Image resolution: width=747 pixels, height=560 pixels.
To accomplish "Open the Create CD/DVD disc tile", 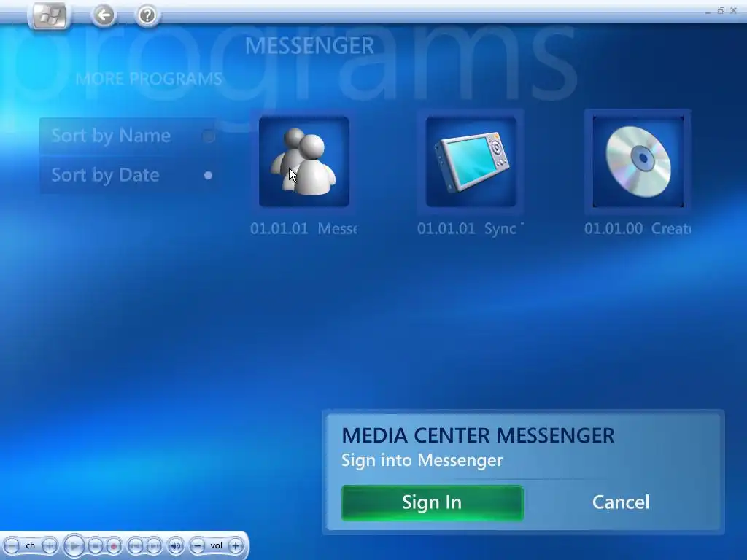I will (x=638, y=161).
